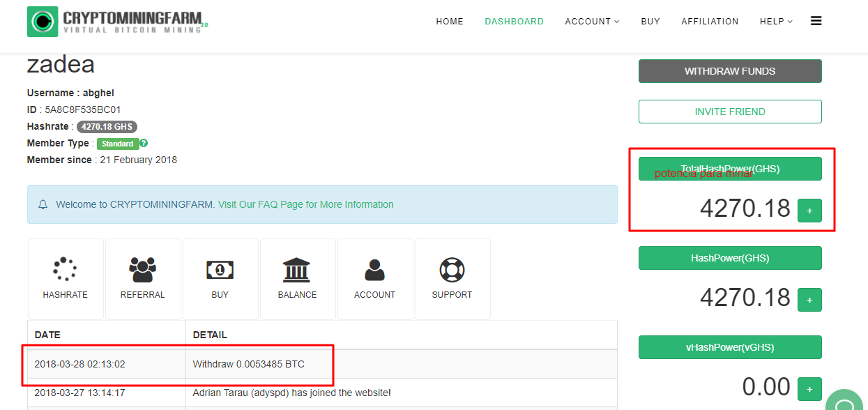Add HashPower with plus button

click(x=809, y=300)
